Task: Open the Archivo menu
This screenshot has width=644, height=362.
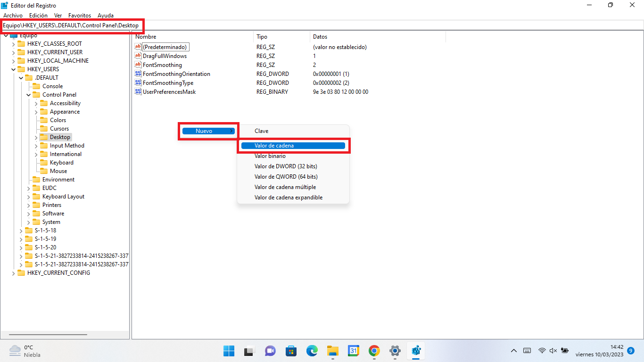Action: tap(13, 16)
